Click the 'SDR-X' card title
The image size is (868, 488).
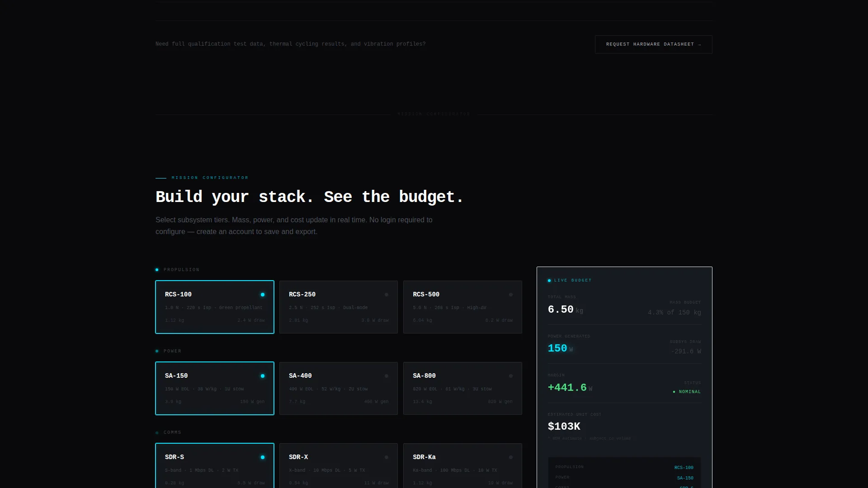tap(298, 457)
